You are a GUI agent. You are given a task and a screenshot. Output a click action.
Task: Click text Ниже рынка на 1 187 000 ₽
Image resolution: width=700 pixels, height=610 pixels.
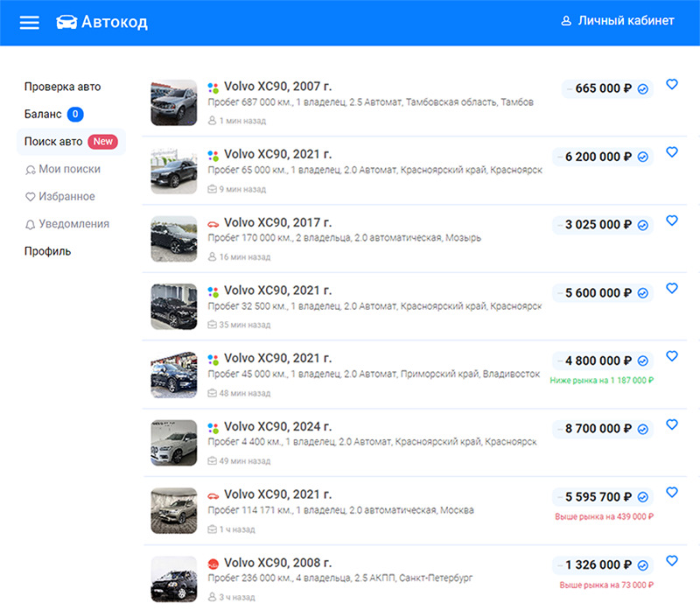[602, 381]
